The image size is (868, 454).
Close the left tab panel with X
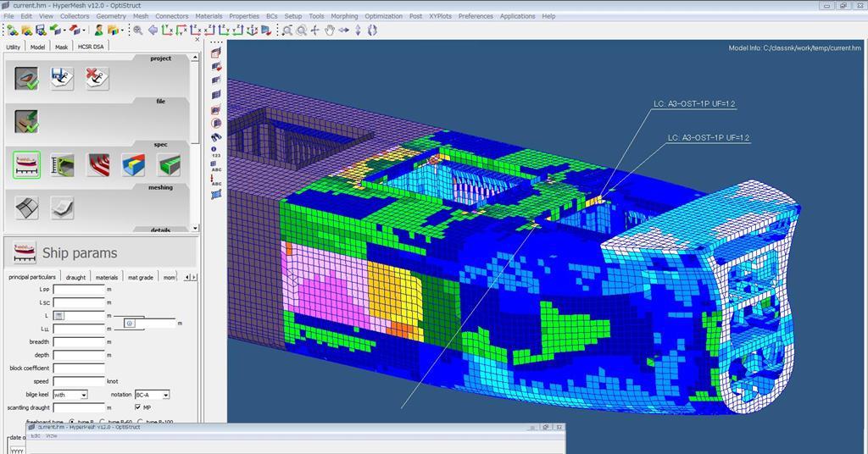pyautogui.click(x=197, y=40)
